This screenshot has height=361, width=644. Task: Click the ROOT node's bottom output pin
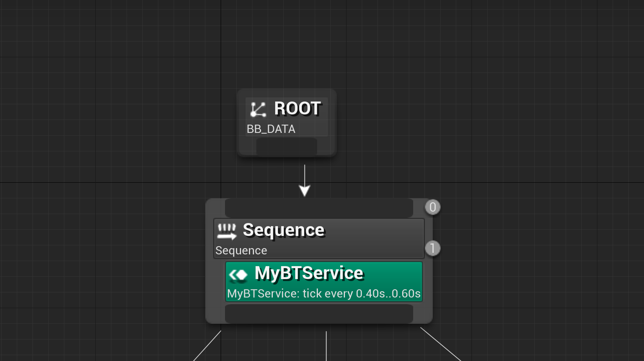point(286,147)
